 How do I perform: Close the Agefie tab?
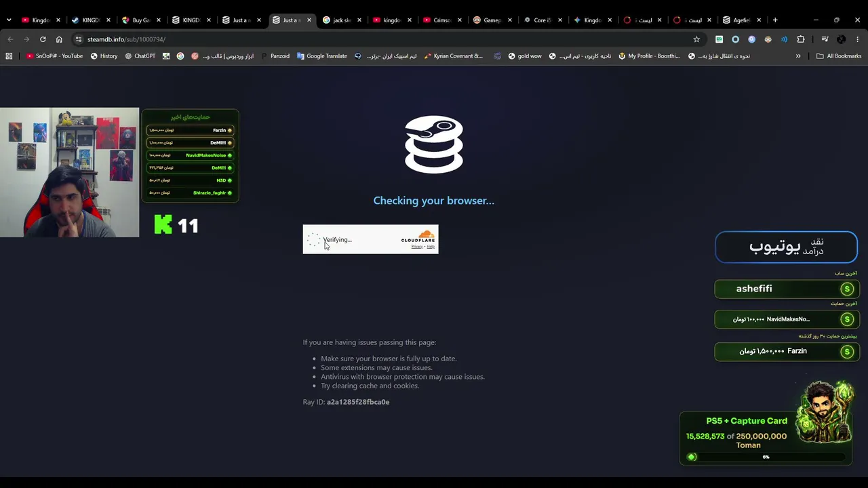(759, 20)
